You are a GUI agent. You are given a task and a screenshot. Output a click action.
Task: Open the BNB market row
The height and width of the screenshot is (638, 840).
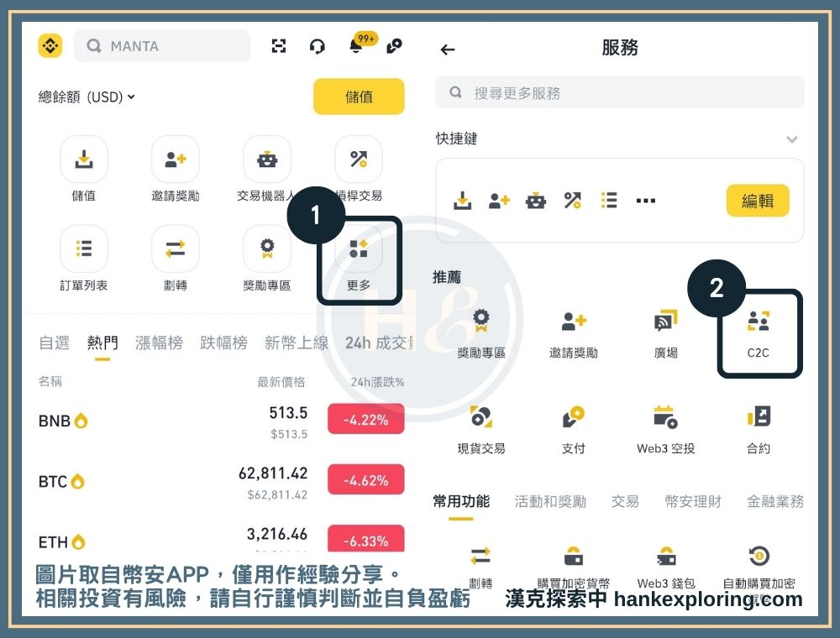(x=221, y=421)
